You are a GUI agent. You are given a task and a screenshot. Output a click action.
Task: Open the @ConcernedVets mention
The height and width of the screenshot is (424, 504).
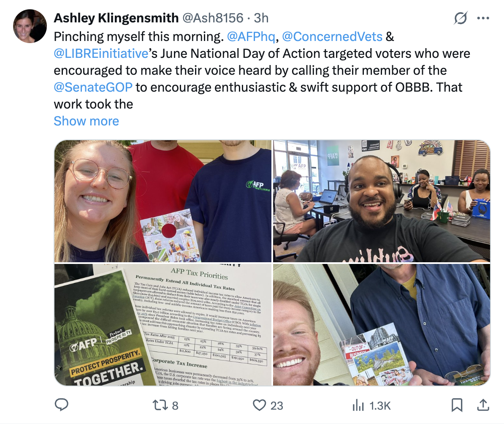332,37
